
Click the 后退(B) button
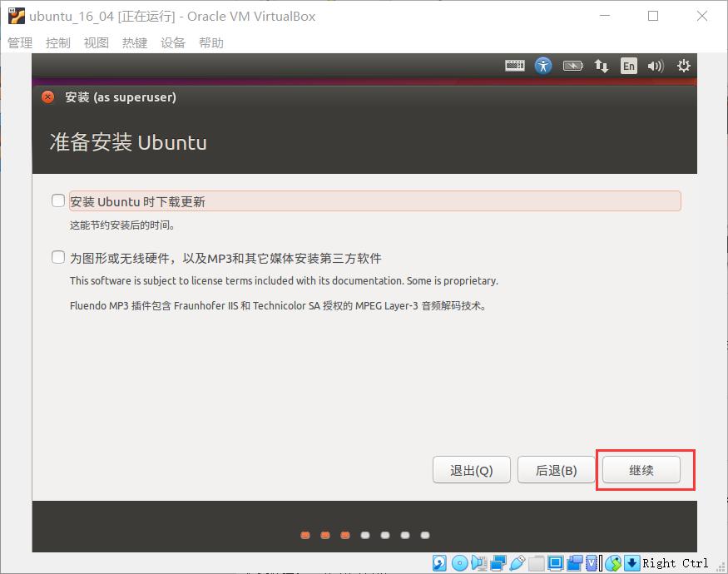tap(557, 470)
